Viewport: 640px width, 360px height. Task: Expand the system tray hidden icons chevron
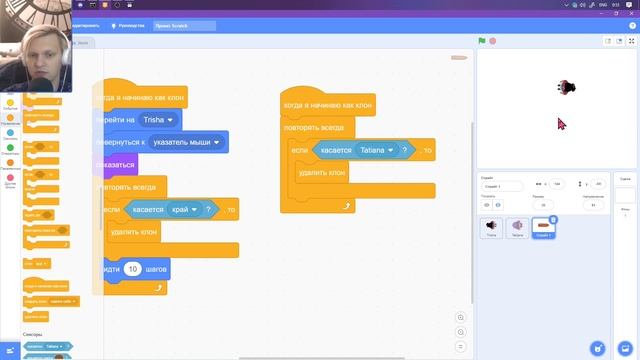coord(566,5)
